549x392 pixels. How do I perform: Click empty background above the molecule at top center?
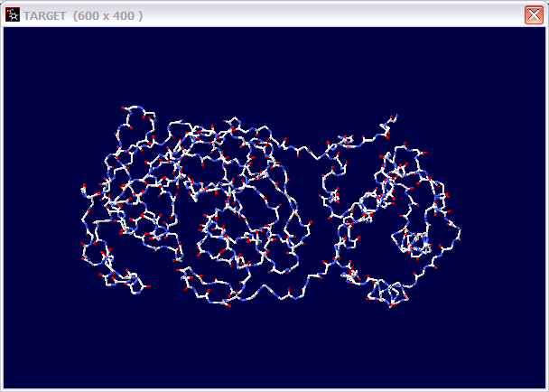click(271, 63)
